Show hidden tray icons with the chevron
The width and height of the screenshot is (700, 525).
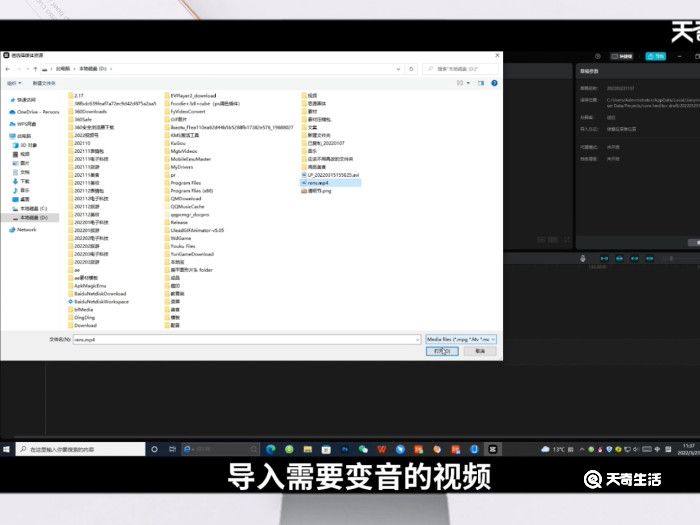pos(582,449)
